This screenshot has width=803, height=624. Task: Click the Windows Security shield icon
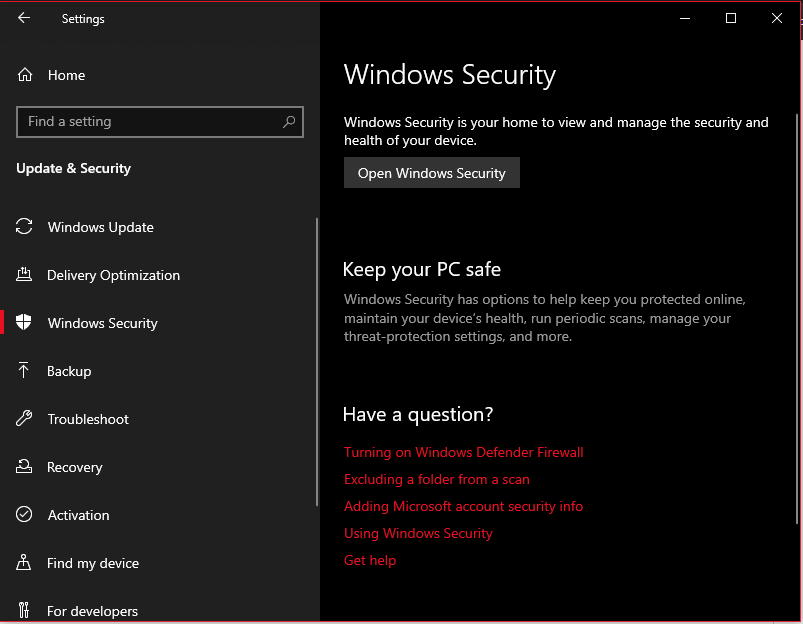24,322
